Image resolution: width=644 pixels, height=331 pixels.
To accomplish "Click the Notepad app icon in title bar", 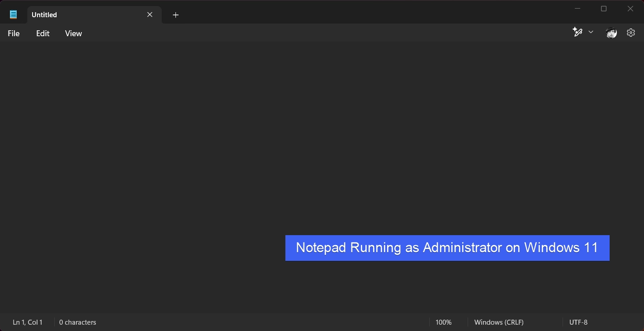I will 14,14.
